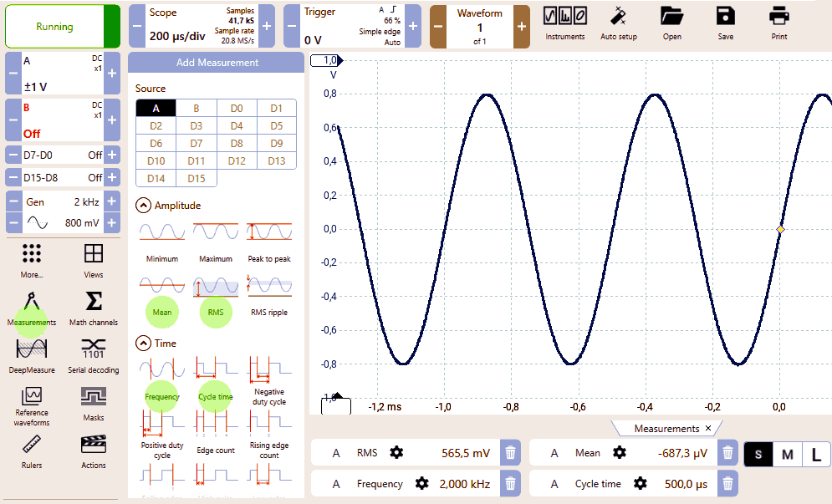Decrease generator amplitude from 800 mV
Image resolution: width=832 pixels, height=504 pixels.
[13, 223]
